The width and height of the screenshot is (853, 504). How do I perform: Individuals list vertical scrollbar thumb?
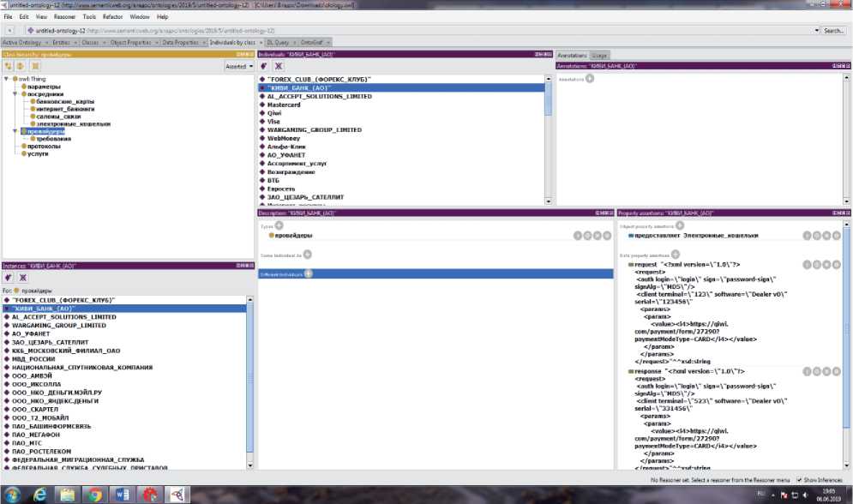[x=548, y=99]
